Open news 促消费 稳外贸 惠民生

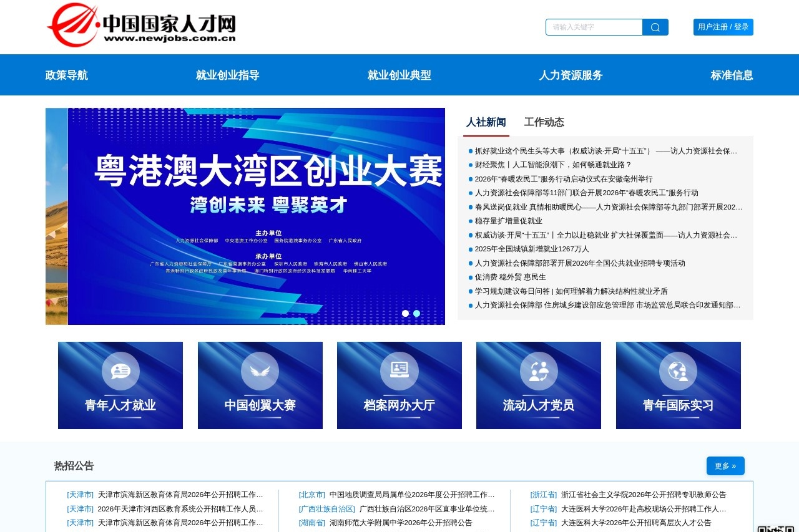point(511,277)
